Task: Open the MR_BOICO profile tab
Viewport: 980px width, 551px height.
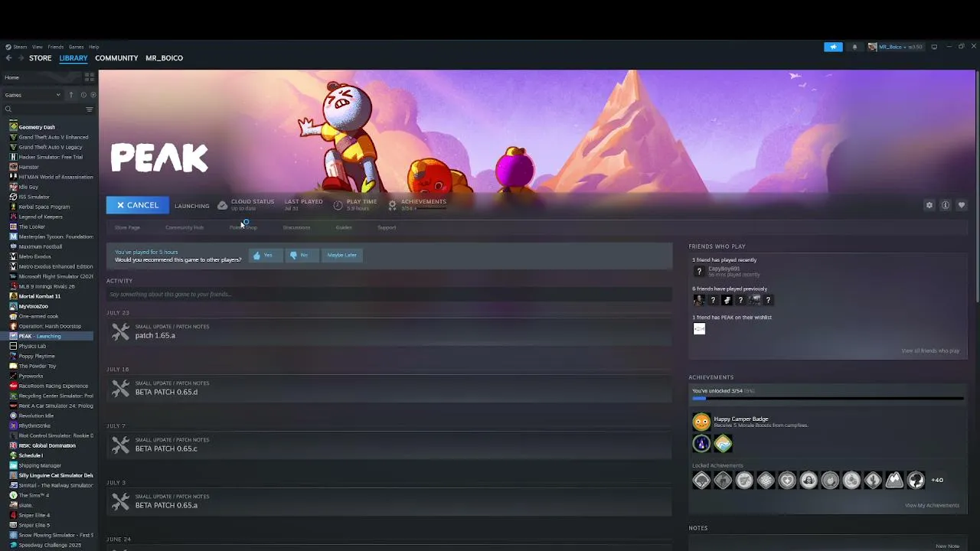Action: coord(164,58)
